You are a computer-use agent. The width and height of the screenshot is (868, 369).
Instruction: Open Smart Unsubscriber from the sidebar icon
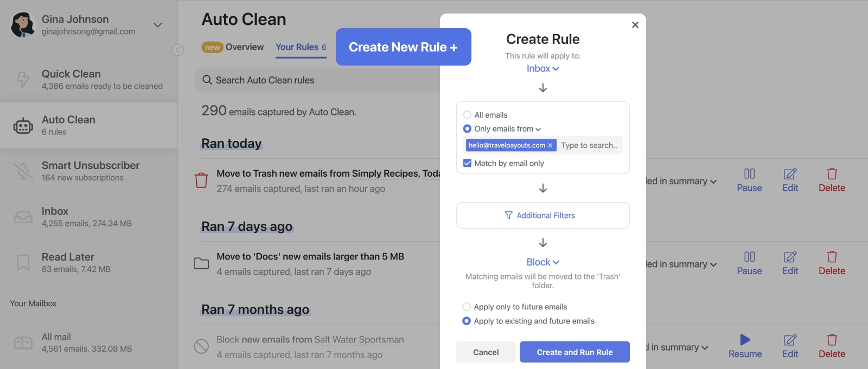coord(23,171)
